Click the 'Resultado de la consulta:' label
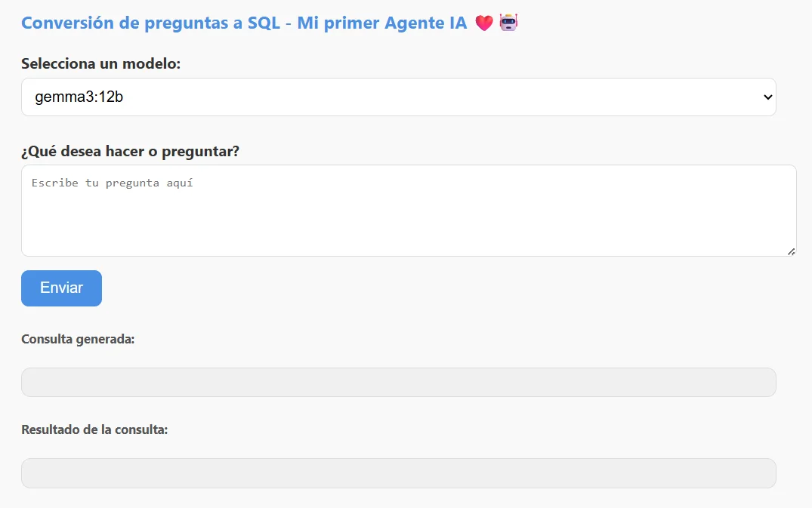812x508 pixels. point(94,430)
